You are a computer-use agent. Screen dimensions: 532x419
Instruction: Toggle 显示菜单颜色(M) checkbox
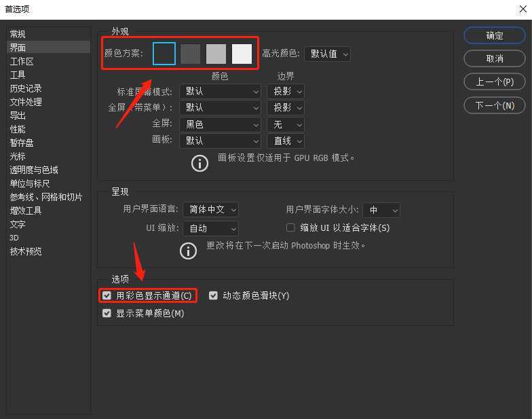[x=107, y=313]
